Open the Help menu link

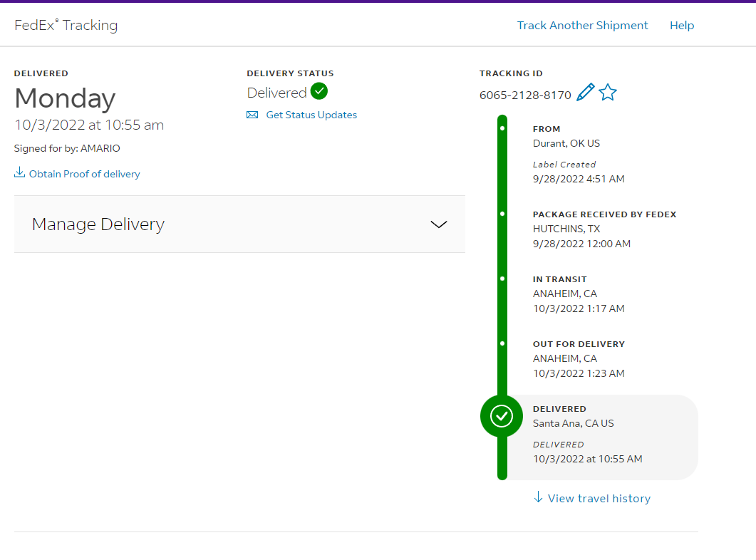coord(682,25)
